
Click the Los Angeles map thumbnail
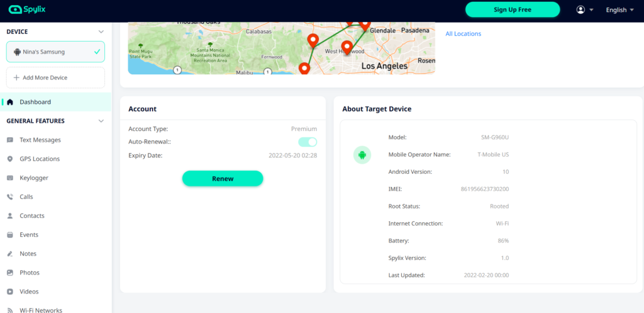281,48
